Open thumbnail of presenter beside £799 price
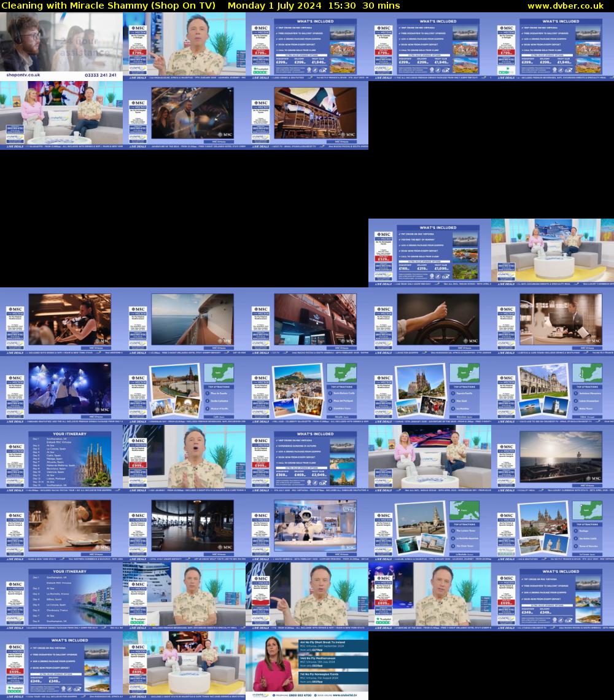The width and height of the screenshot is (614, 700). point(184,47)
